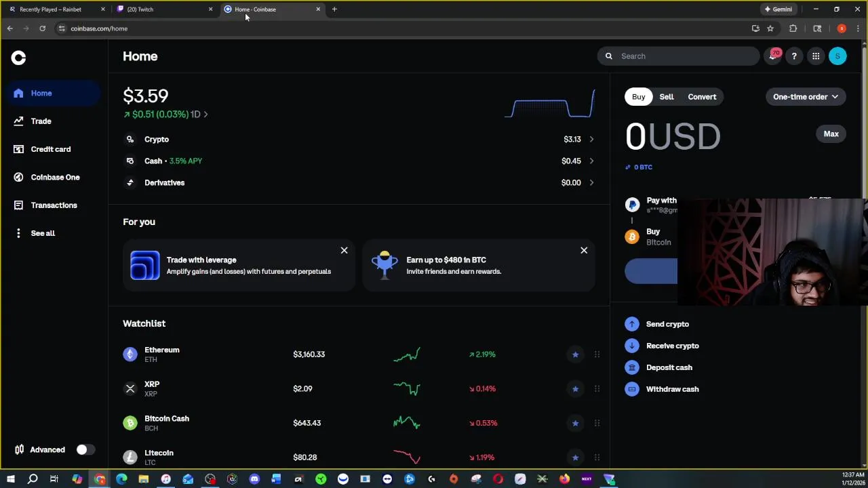Click the drag handle for XRP row

(597, 388)
